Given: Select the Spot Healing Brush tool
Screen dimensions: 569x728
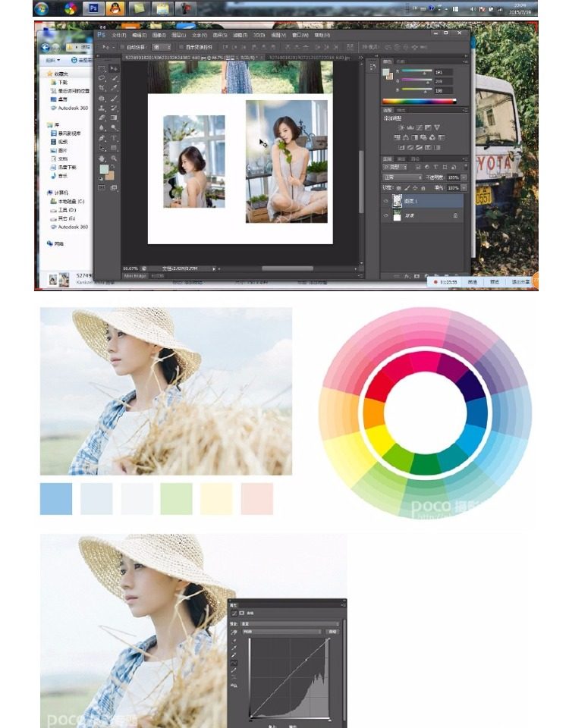Looking at the screenshot, I should click(x=102, y=99).
